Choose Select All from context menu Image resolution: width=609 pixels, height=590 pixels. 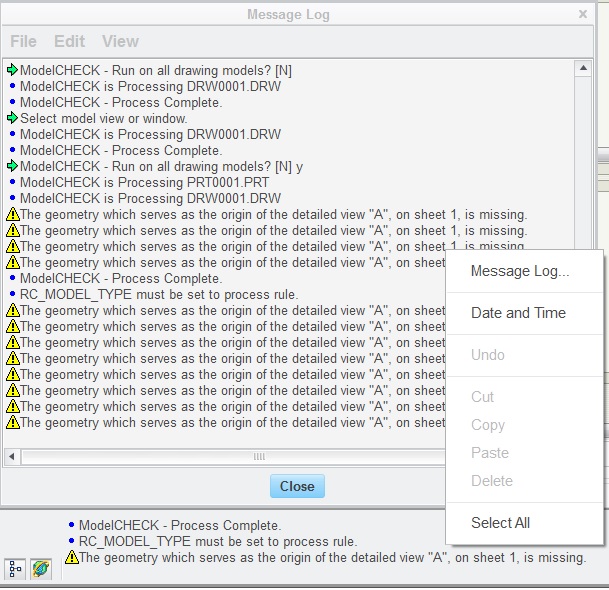500,523
